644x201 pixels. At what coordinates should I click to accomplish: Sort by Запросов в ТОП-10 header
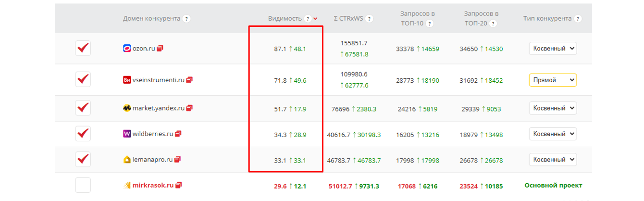[x=417, y=19]
